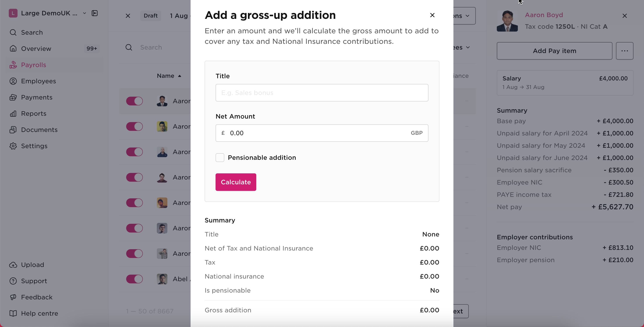
Task: Open the Documents section
Action: tap(39, 130)
